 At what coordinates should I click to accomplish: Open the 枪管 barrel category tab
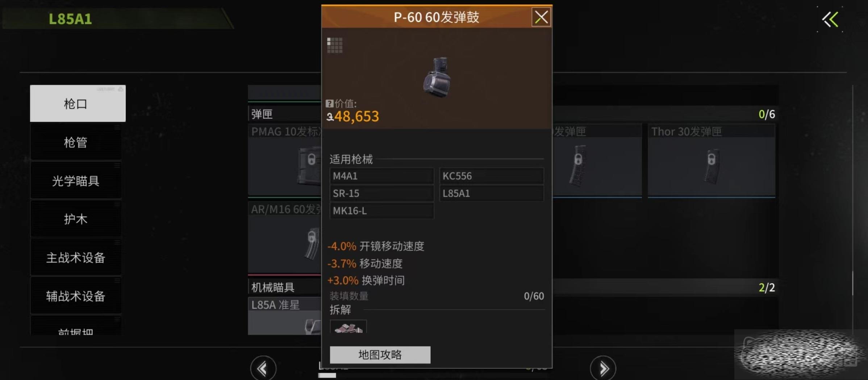76,142
